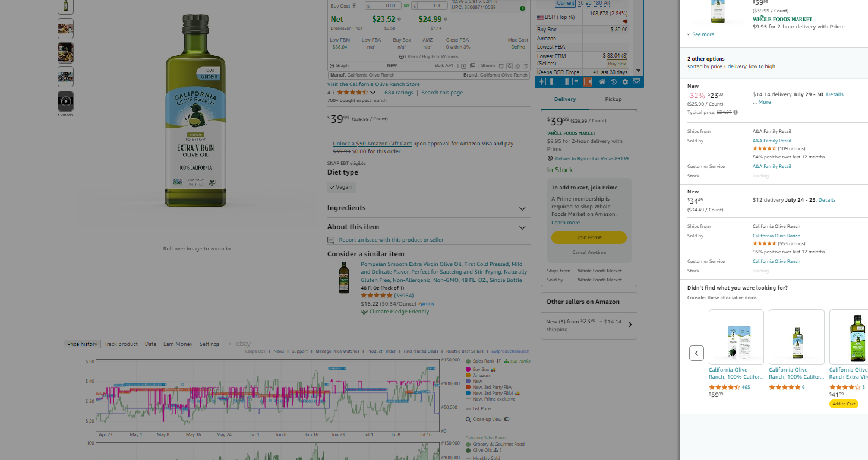Open the 684 ratings link
868x460 pixels.
point(399,93)
